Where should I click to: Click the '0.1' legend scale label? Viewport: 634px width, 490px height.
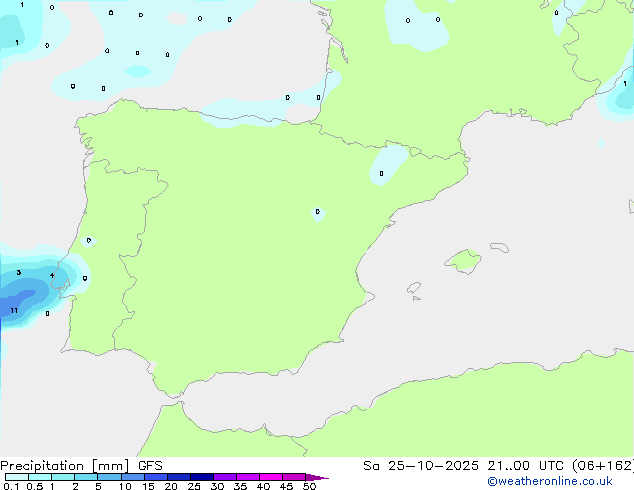11,486
